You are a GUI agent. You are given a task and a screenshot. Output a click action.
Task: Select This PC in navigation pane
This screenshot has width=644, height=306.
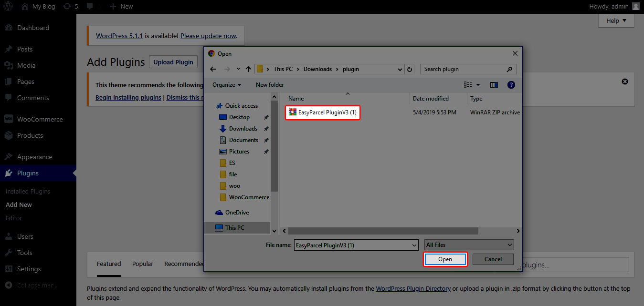[230, 228]
